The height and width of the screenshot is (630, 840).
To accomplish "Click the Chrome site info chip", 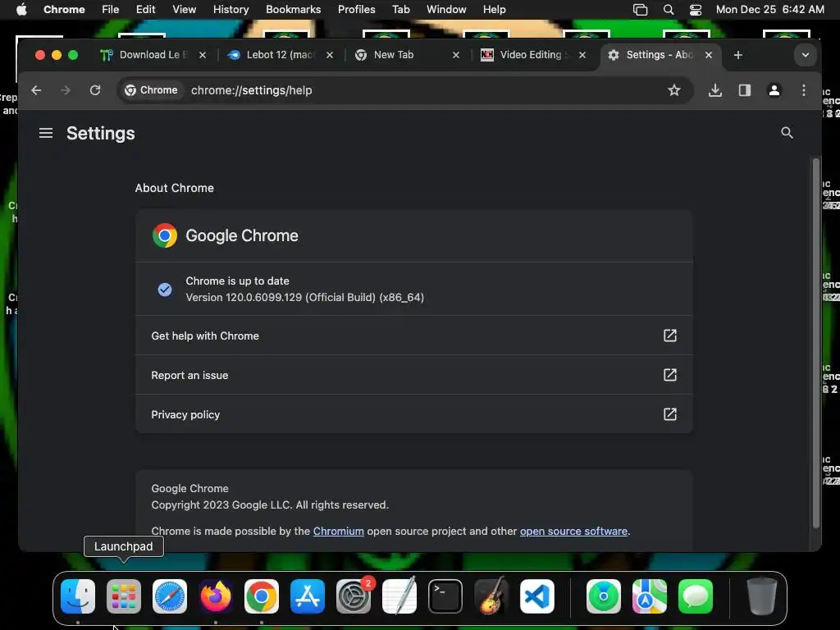I will click(151, 90).
